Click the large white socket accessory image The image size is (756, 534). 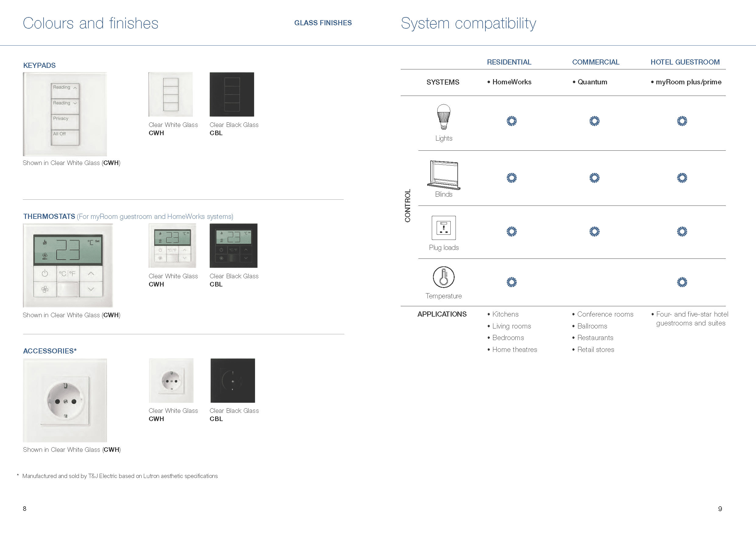[x=65, y=400]
